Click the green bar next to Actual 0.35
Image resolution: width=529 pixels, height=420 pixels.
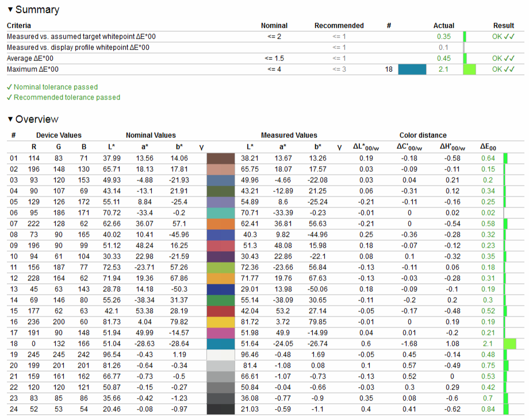pos(465,37)
